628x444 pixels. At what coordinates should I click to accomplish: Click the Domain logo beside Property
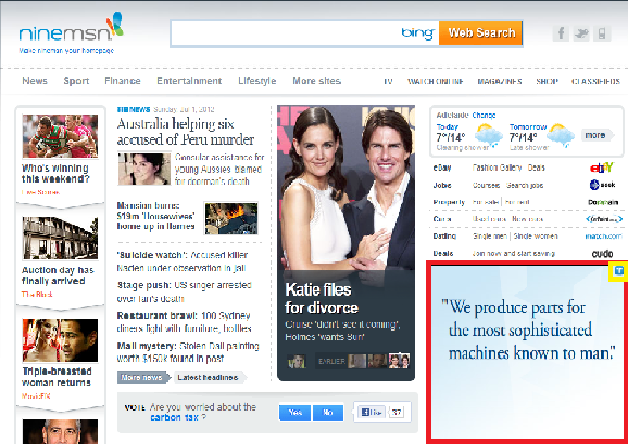(x=603, y=202)
